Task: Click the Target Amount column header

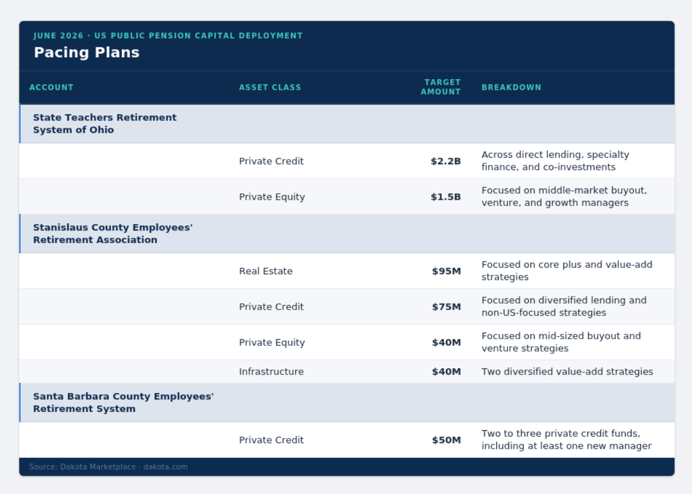Action: [440, 87]
